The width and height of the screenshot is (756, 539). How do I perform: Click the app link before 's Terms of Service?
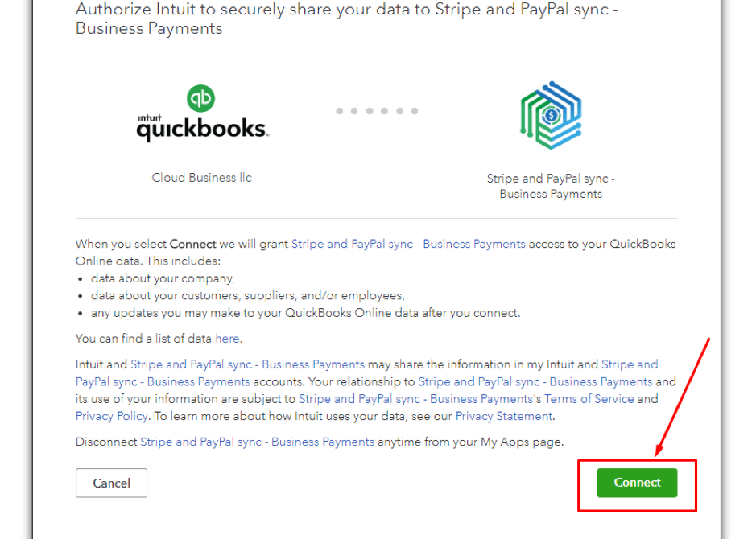click(415, 399)
